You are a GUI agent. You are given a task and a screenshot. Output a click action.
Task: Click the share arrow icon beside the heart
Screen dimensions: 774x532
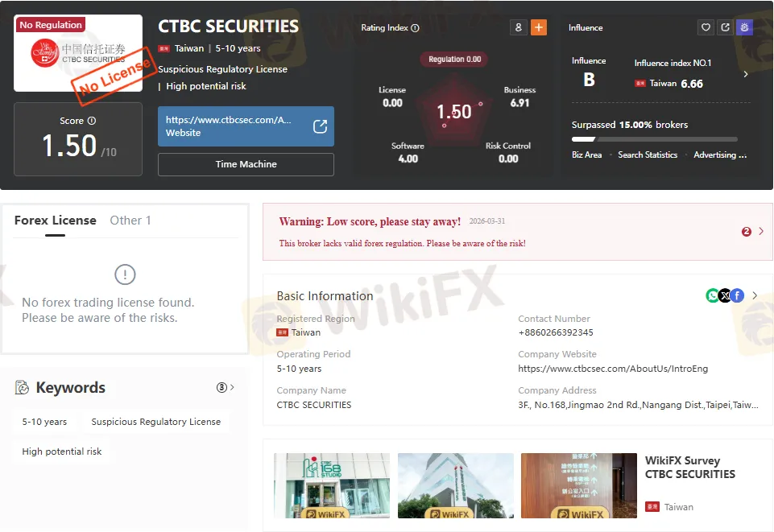click(x=725, y=27)
